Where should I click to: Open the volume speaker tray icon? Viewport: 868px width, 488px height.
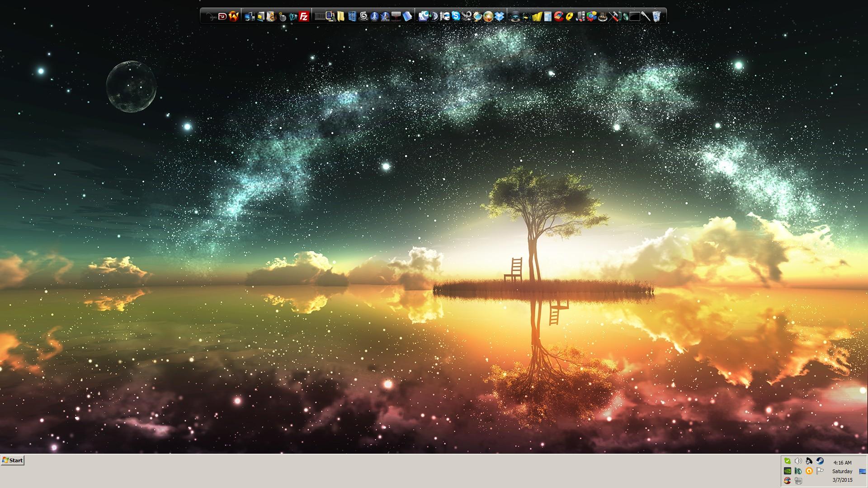[x=798, y=461]
